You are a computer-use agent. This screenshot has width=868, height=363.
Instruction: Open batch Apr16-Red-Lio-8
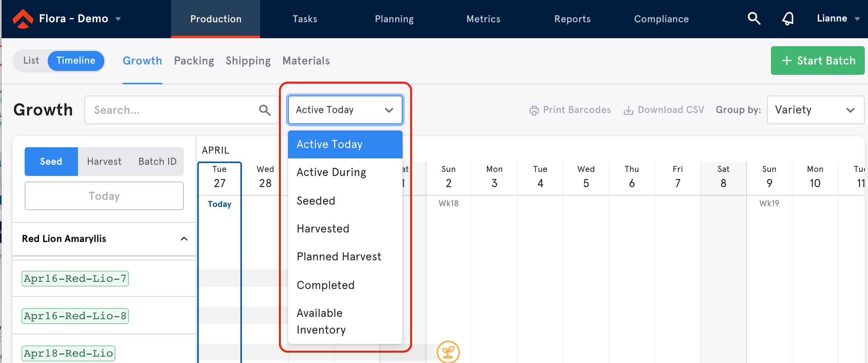[x=75, y=316]
